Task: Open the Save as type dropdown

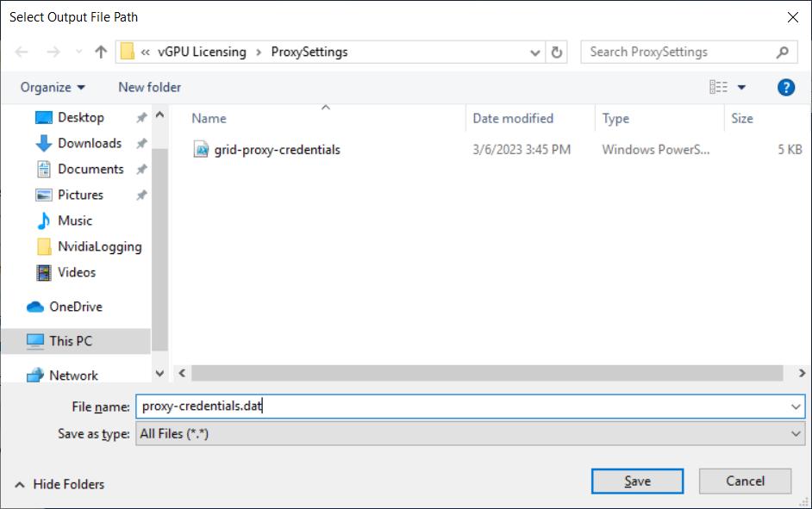Action: click(x=797, y=433)
